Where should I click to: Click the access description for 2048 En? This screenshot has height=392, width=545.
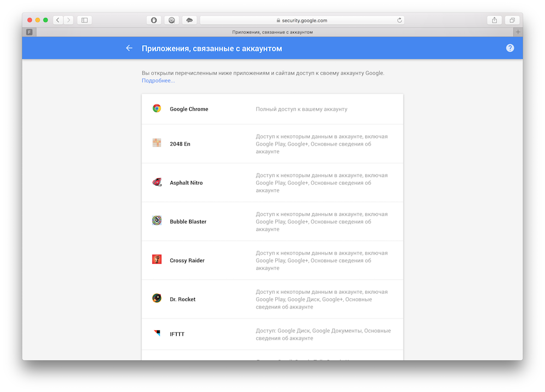(322, 144)
